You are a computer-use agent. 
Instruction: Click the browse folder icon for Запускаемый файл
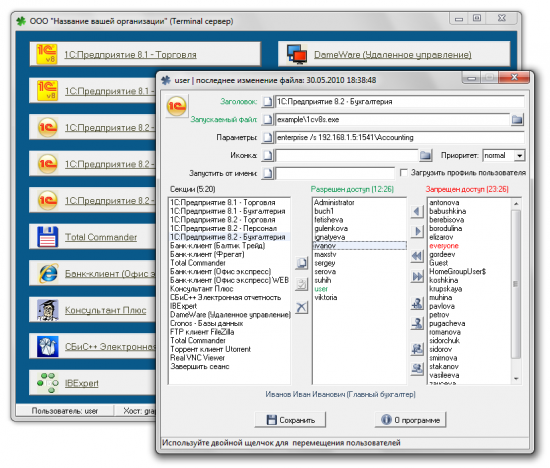point(517,120)
